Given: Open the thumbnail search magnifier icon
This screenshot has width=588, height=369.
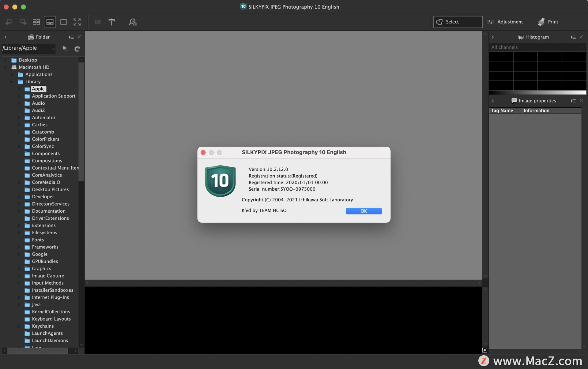Looking at the screenshot, I should point(133,22).
